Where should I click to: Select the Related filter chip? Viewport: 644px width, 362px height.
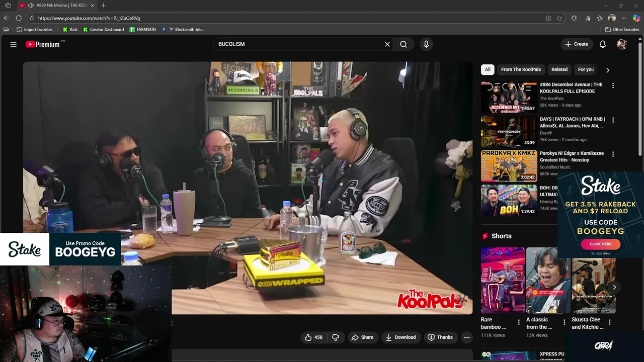click(x=559, y=69)
